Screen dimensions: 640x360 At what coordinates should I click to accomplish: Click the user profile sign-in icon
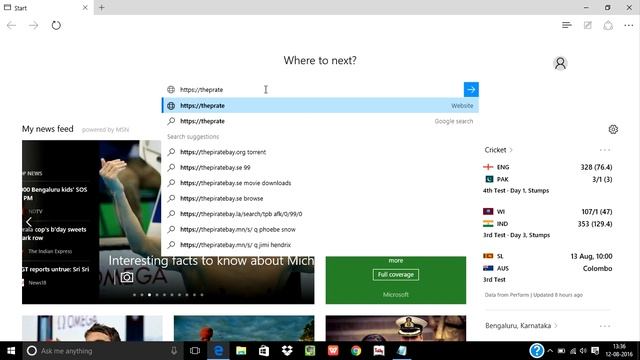point(560,63)
